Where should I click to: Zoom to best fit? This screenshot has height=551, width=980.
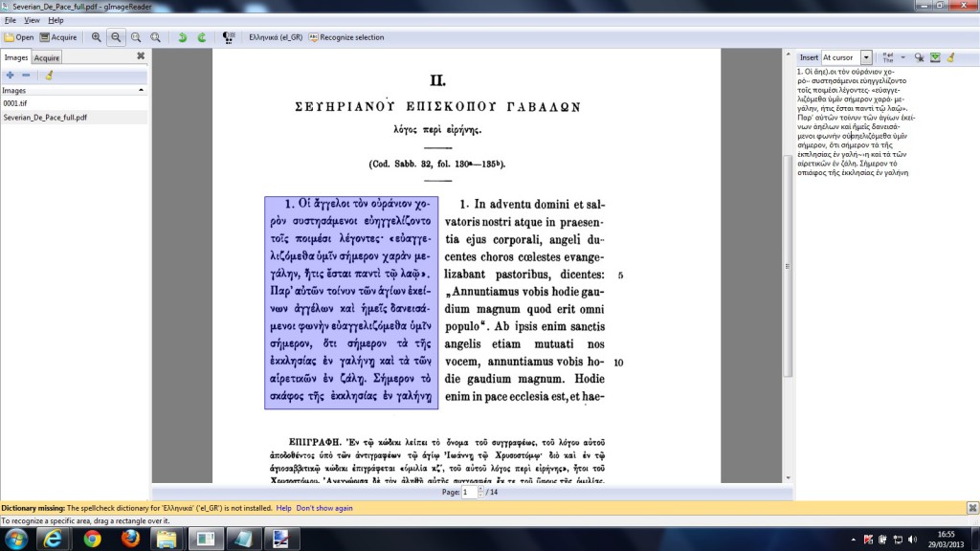pos(156,37)
